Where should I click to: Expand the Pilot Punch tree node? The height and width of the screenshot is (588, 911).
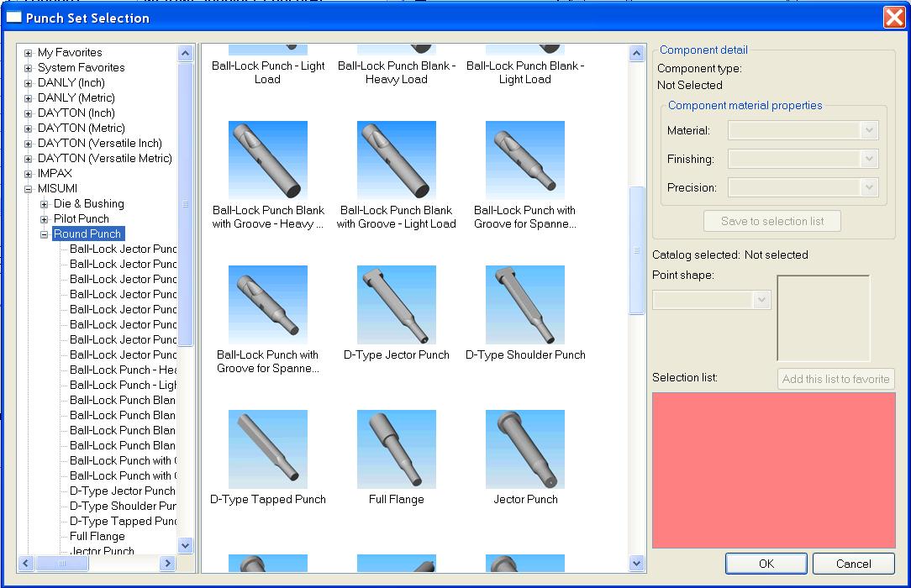(x=45, y=219)
